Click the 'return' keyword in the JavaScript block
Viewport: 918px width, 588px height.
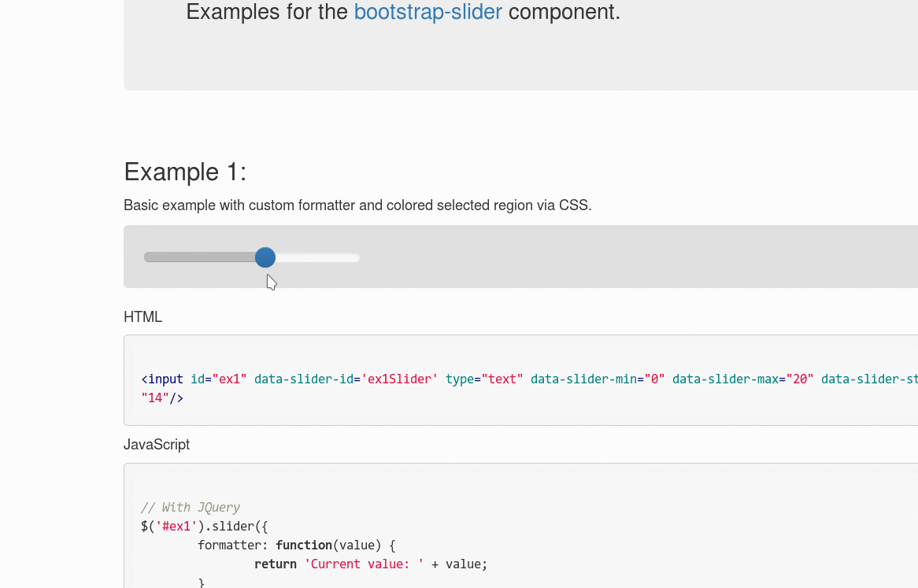pyautogui.click(x=275, y=564)
